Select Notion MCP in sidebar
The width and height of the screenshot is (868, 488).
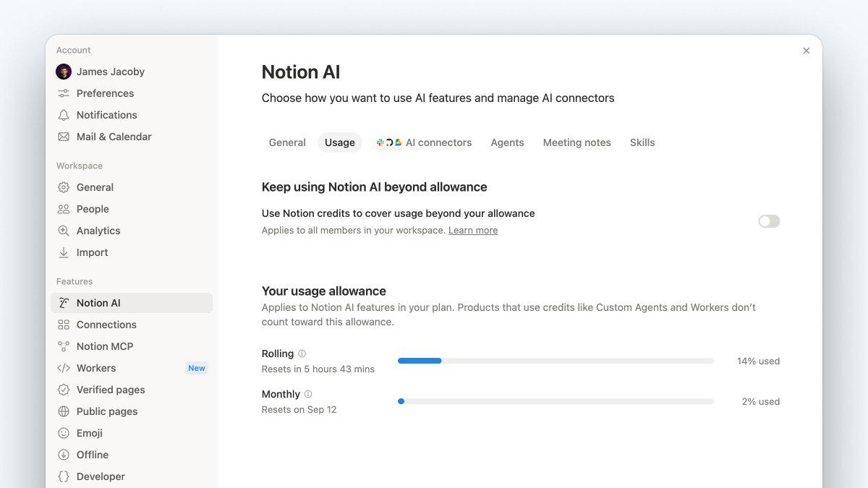pos(132,346)
